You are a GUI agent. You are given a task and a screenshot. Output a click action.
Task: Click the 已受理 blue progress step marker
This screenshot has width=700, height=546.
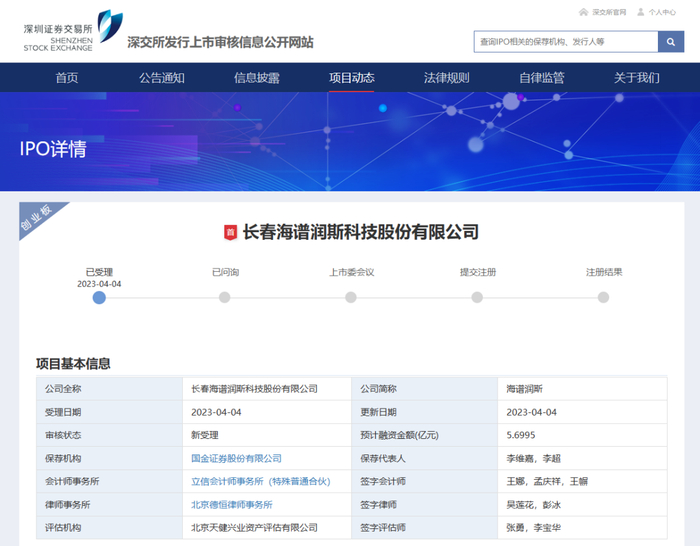[x=99, y=297]
